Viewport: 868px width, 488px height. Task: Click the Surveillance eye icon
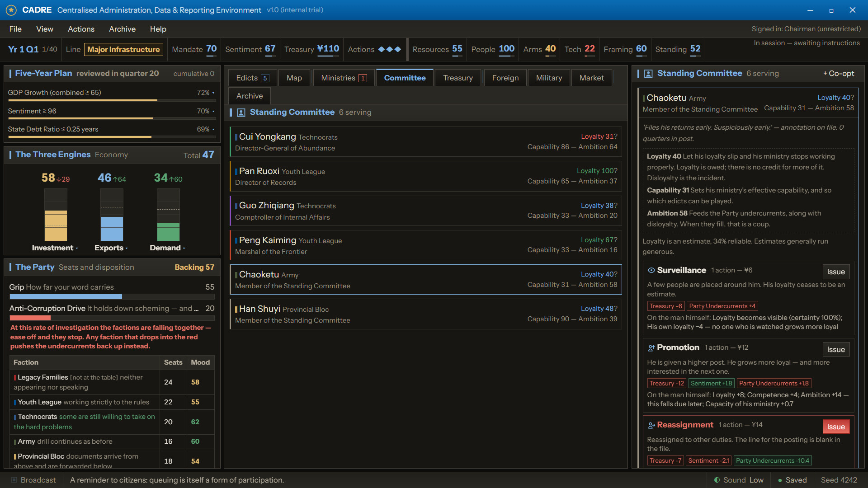click(x=651, y=270)
